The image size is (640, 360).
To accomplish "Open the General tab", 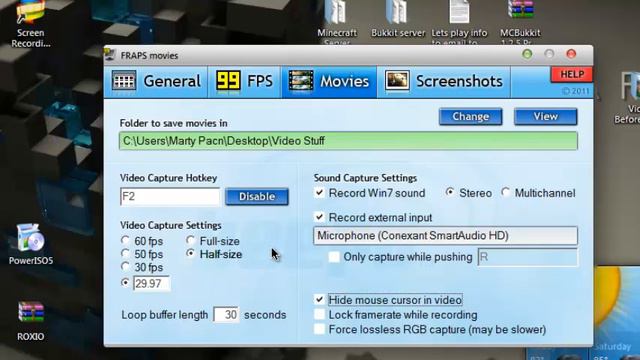I will pos(156,81).
